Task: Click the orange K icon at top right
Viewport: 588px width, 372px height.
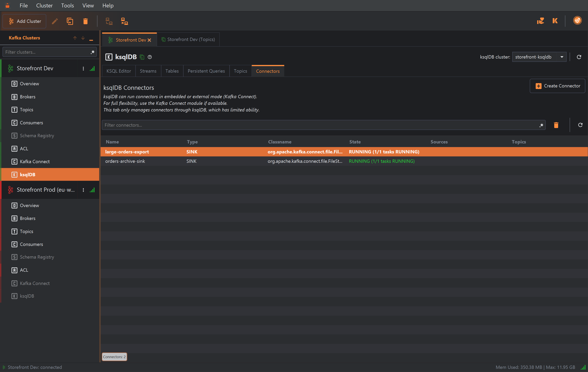Action: [555, 21]
